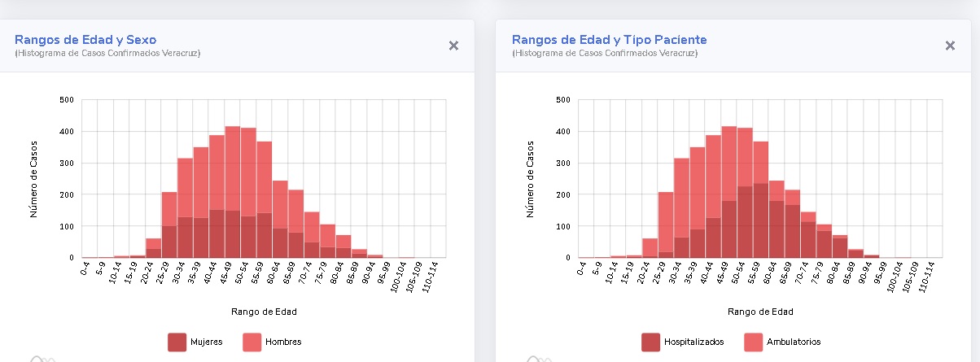Screen dimensions: 980x362
Task: Click the 80-84 bar in the patient type chart
Action: tap(841, 246)
